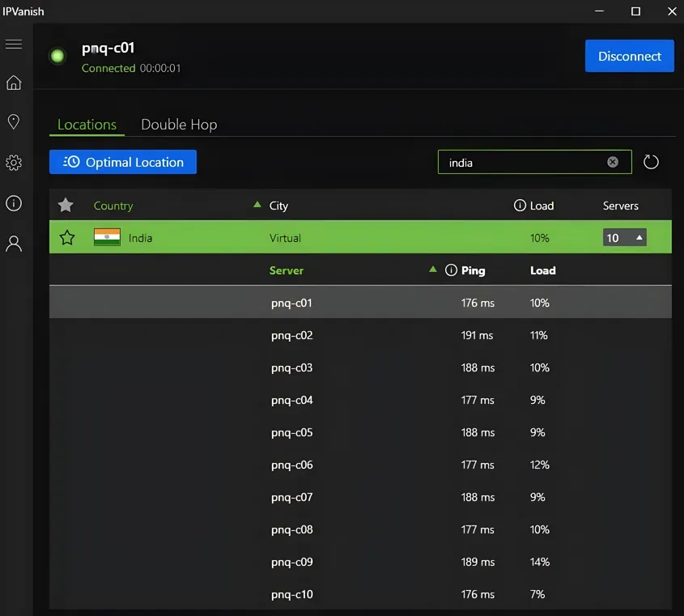Click the pnq-c01 connected server title

(x=108, y=48)
